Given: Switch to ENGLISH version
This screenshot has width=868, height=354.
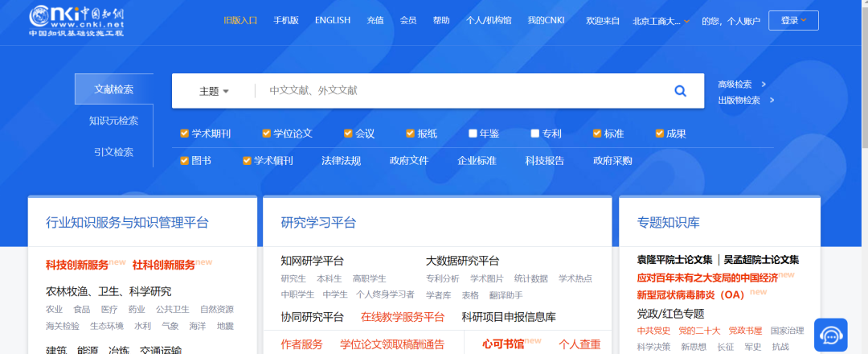Looking at the screenshot, I should 333,20.
